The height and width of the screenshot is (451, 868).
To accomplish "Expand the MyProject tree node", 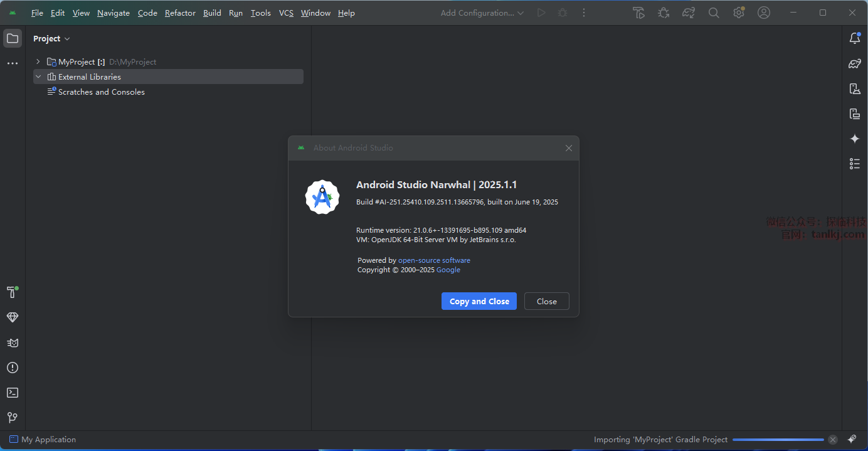I will pos(38,61).
